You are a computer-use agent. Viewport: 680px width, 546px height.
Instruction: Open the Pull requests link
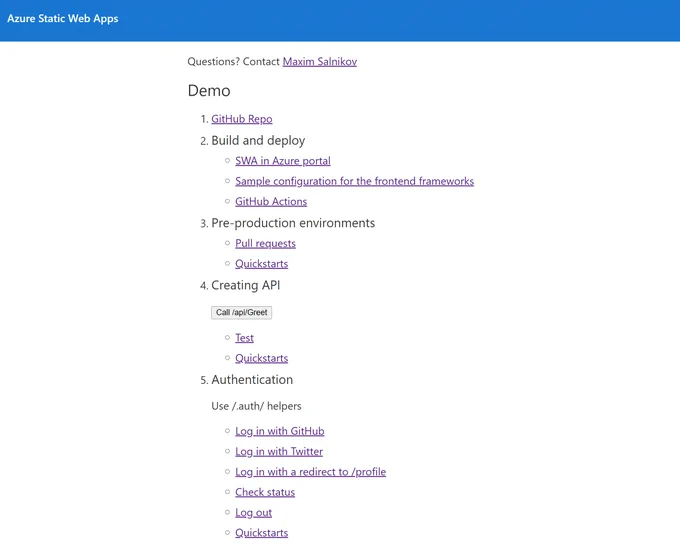[265, 243]
